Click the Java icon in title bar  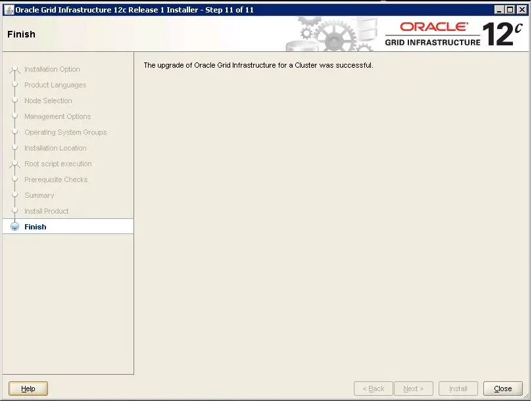click(x=9, y=10)
